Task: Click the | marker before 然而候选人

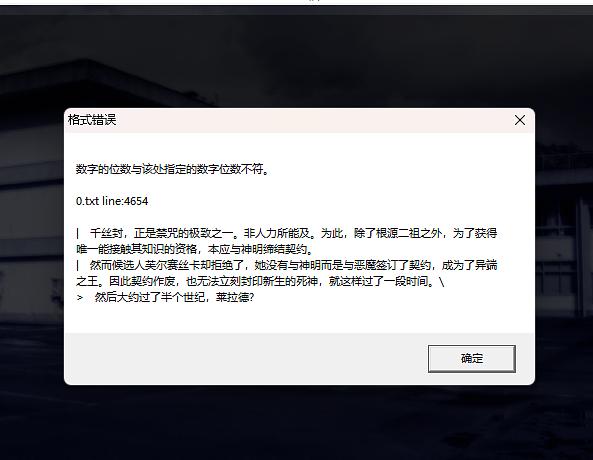Action: click(x=78, y=265)
